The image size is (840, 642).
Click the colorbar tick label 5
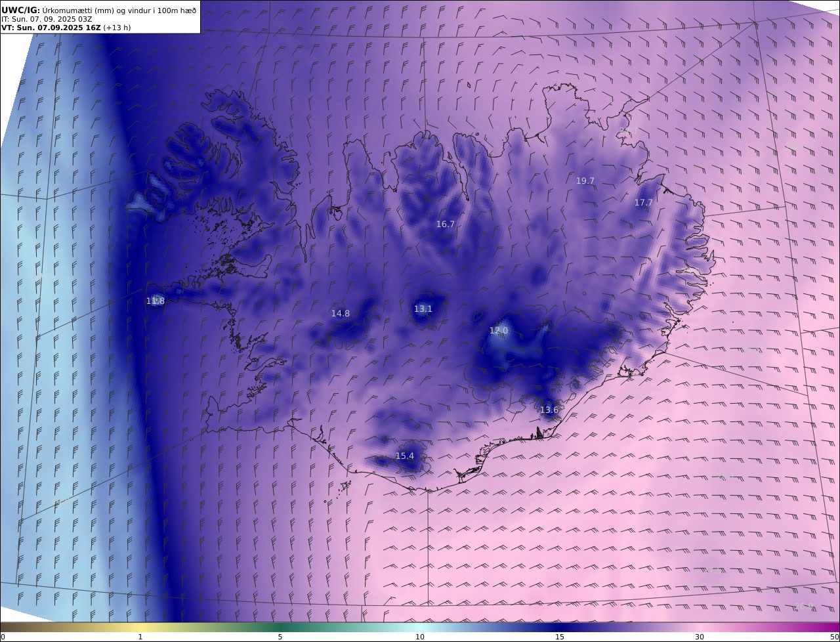point(280,637)
